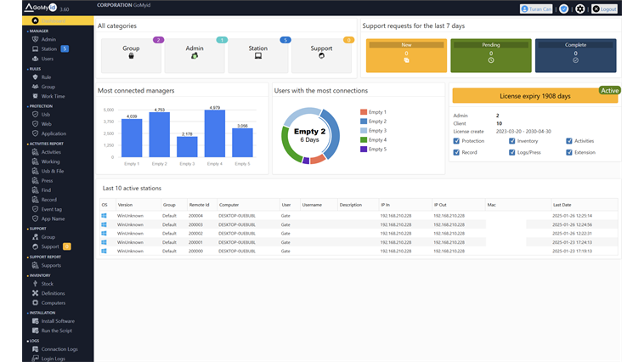Click the Usb shield icon under Protection
Image resolution: width=644 pixels, height=362 pixels.
pyautogui.click(x=35, y=114)
